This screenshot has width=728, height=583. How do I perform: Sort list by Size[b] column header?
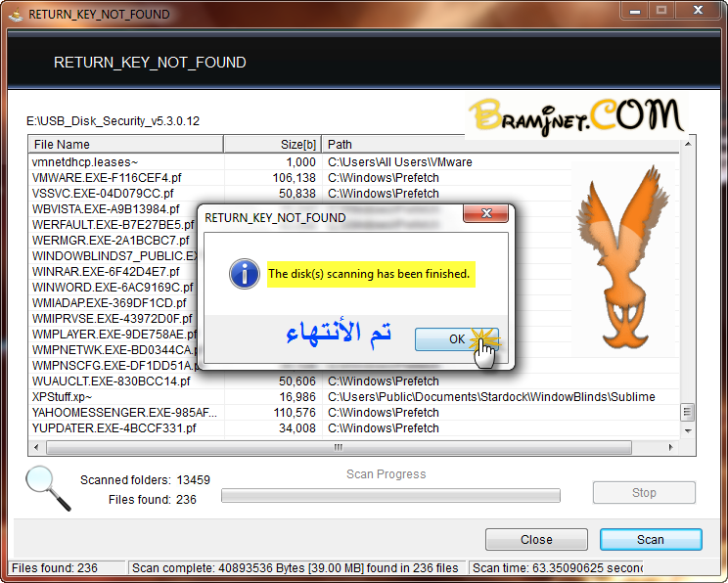click(273, 145)
